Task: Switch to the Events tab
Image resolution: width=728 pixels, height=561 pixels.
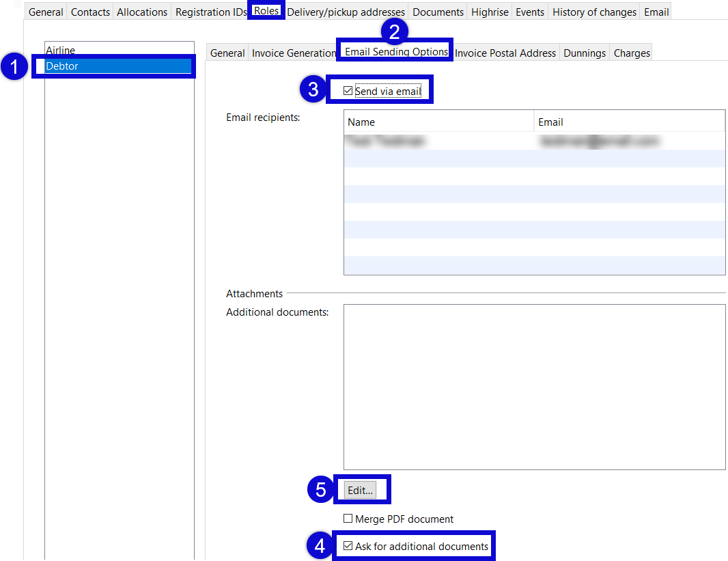Action: [529, 11]
